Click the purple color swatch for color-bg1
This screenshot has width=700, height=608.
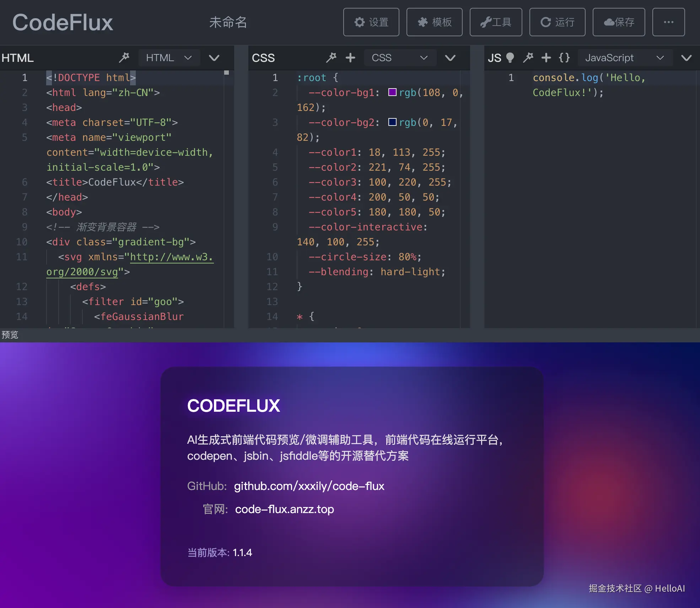click(x=392, y=92)
